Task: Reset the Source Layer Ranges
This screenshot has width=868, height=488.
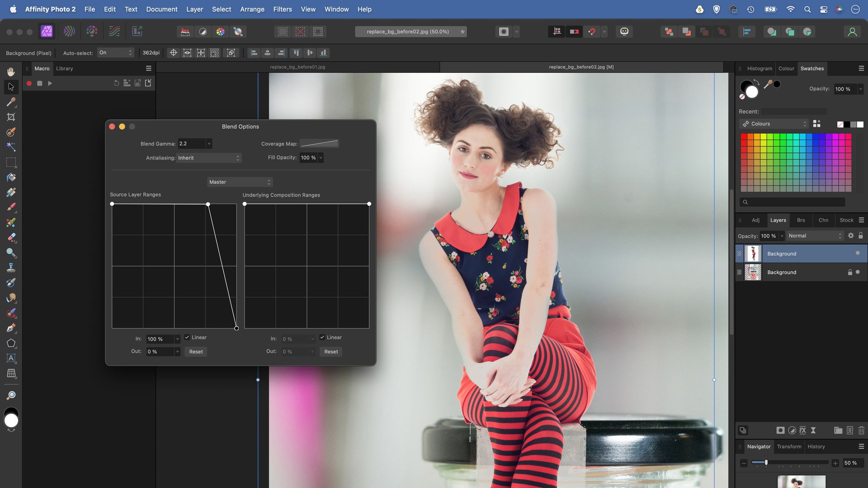Action: (196, 352)
